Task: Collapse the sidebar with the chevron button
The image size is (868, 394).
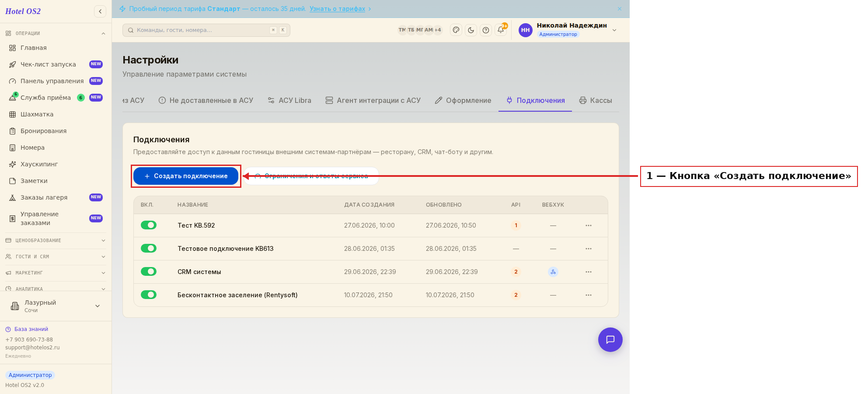Action: (100, 11)
